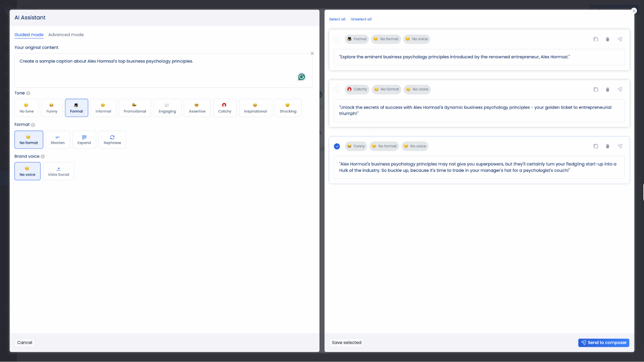
Task: Copy the Formal caption variant
Action: [595, 39]
